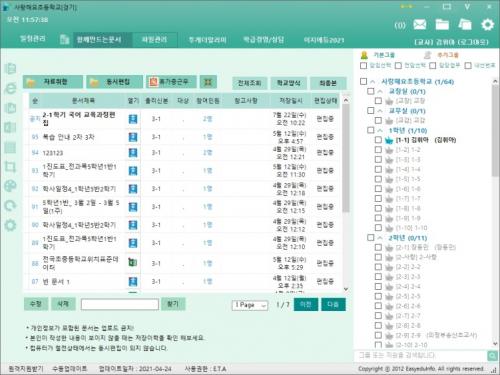Go to the next page with 다음
The image size is (500, 375).
click(333, 304)
